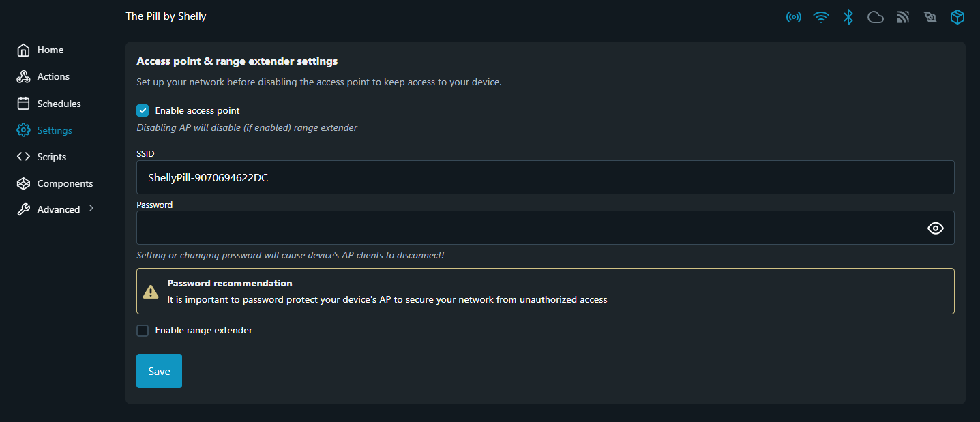Check the Enable range extender checkbox
Screen dimensions: 980x422
143,331
